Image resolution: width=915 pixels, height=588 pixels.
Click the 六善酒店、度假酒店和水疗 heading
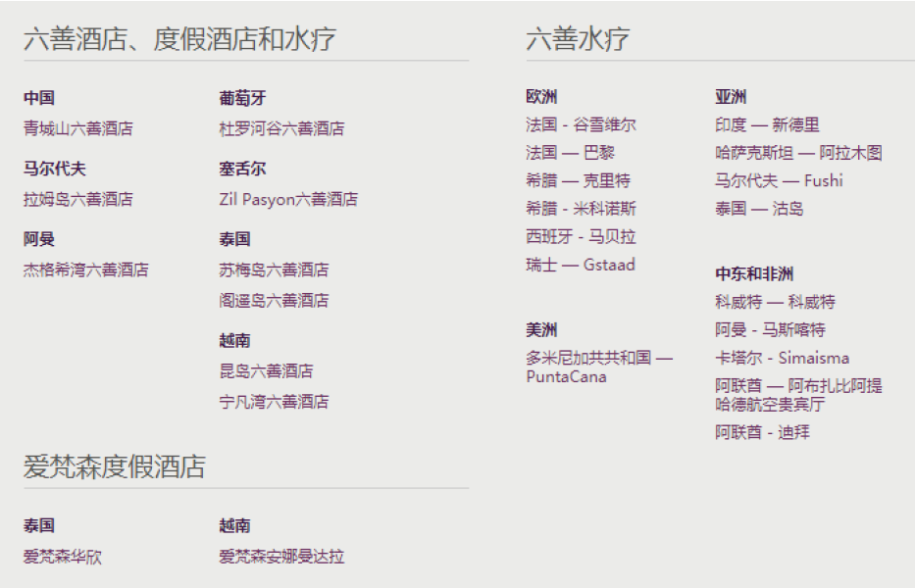point(179,39)
